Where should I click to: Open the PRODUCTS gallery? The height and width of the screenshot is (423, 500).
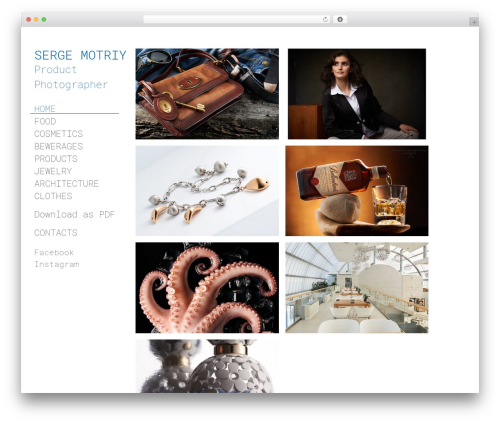point(56,159)
